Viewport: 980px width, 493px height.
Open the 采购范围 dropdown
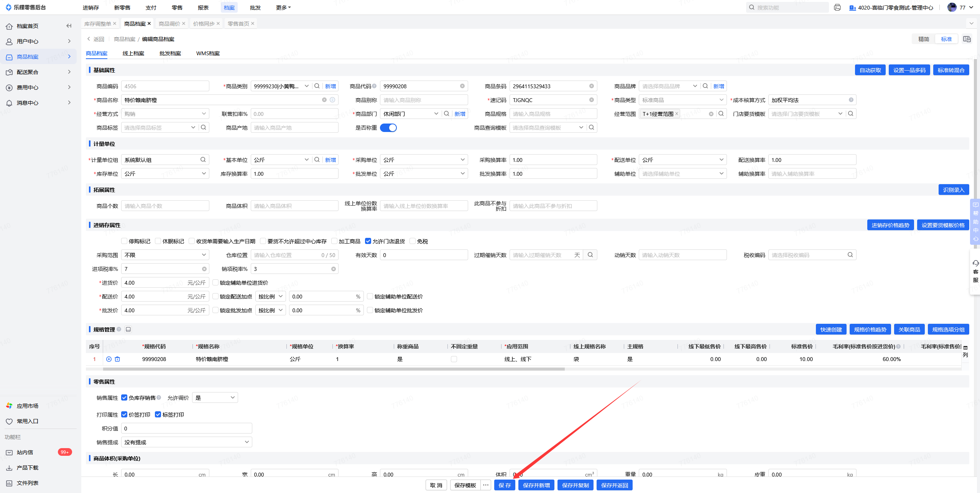point(165,255)
